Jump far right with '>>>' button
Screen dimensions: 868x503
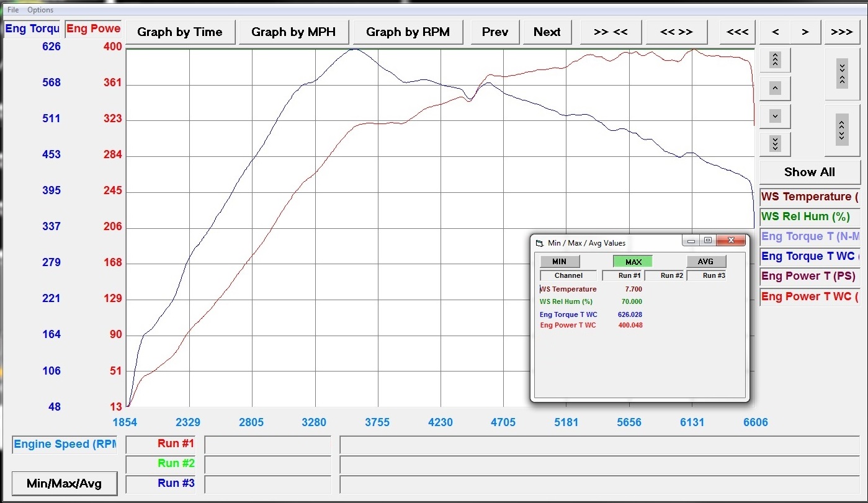(841, 32)
